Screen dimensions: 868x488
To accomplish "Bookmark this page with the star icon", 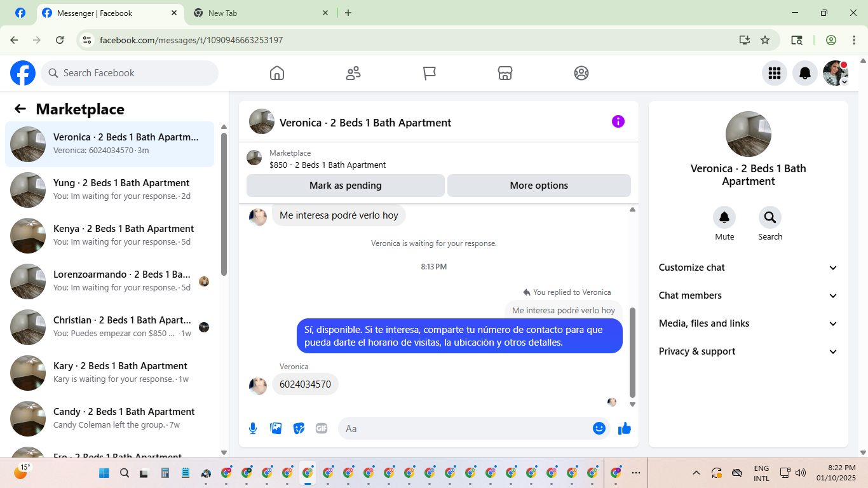I will point(765,40).
